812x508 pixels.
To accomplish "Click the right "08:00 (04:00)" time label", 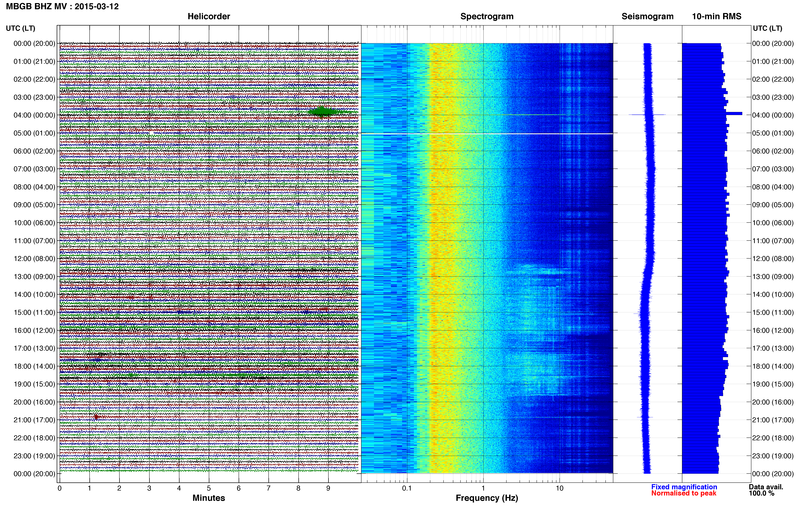I will pyautogui.click(x=773, y=187).
